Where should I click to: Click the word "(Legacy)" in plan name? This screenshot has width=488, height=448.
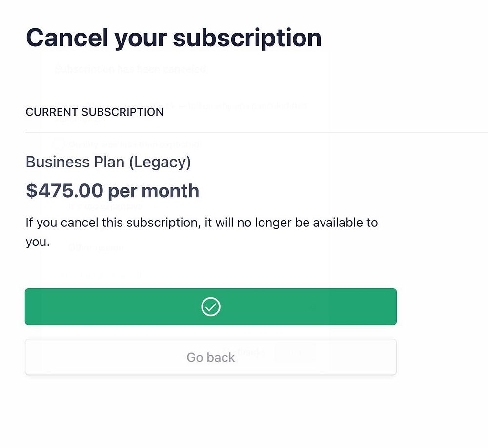(x=160, y=163)
